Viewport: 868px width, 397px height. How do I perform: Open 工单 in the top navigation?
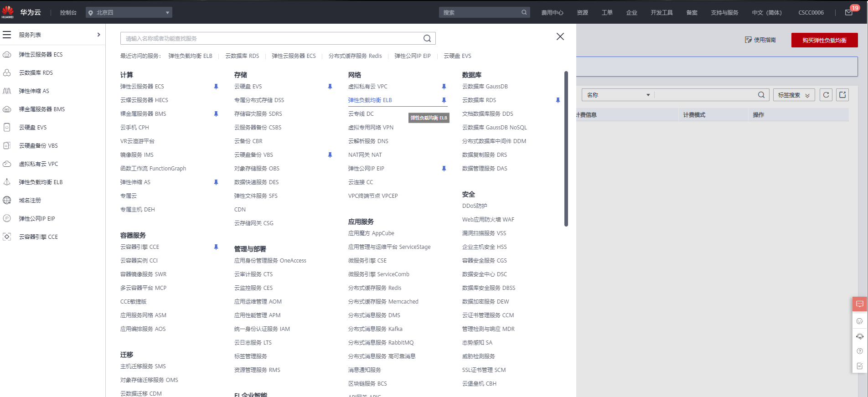(x=607, y=13)
